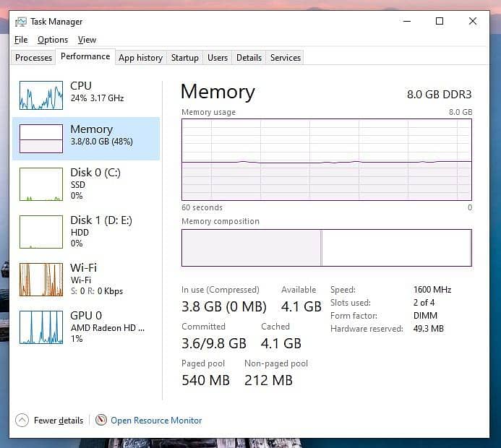The image size is (501, 448).
Task: Click the Open Resource Monitor link
Action: (x=156, y=420)
